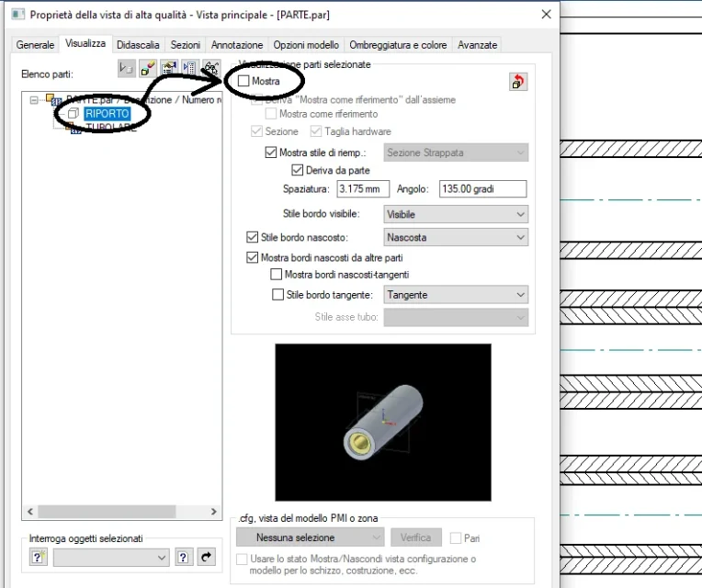
Task: Click the 3D tube model preview
Action: (x=383, y=423)
